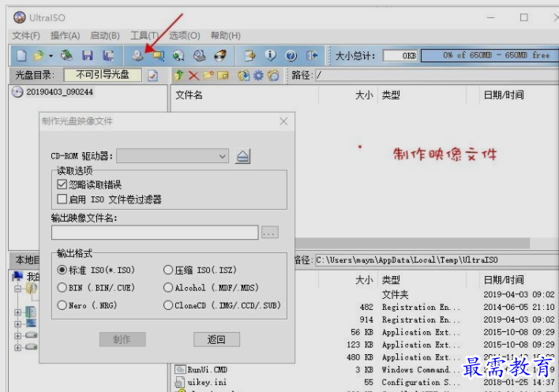Screen dimensions: 559x392
Task: Click the 返回 button
Action: coord(216,339)
